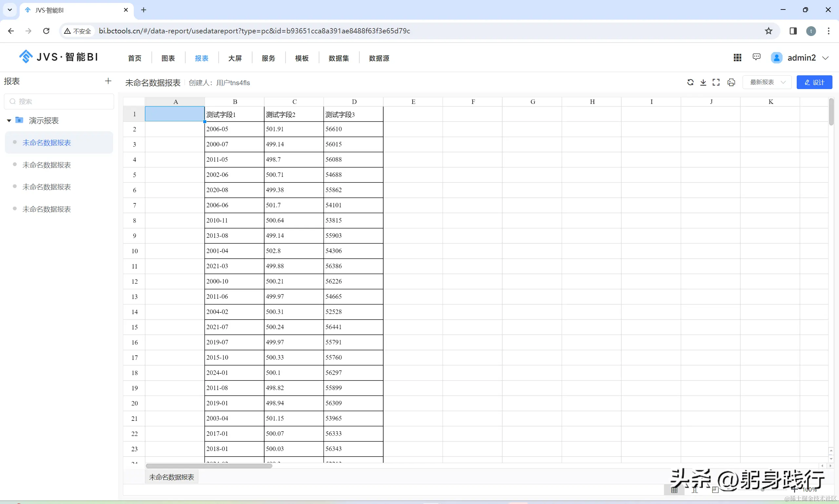Click the refresh report icon
839x504 pixels.
[690, 82]
